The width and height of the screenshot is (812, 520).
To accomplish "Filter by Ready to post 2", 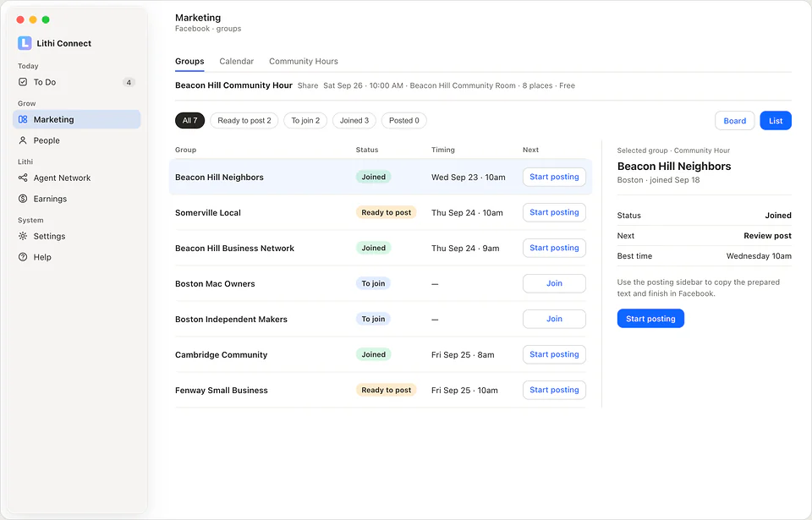I will (x=244, y=120).
